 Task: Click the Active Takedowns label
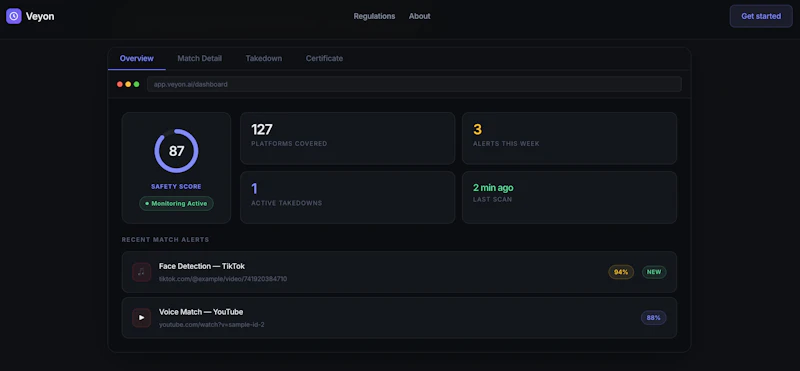(x=287, y=203)
